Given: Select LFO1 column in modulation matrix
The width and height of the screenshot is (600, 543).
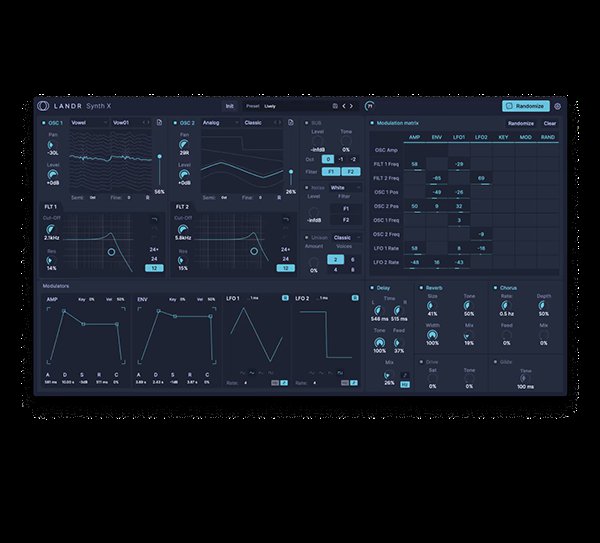Looking at the screenshot, I should tap(459, 137).
